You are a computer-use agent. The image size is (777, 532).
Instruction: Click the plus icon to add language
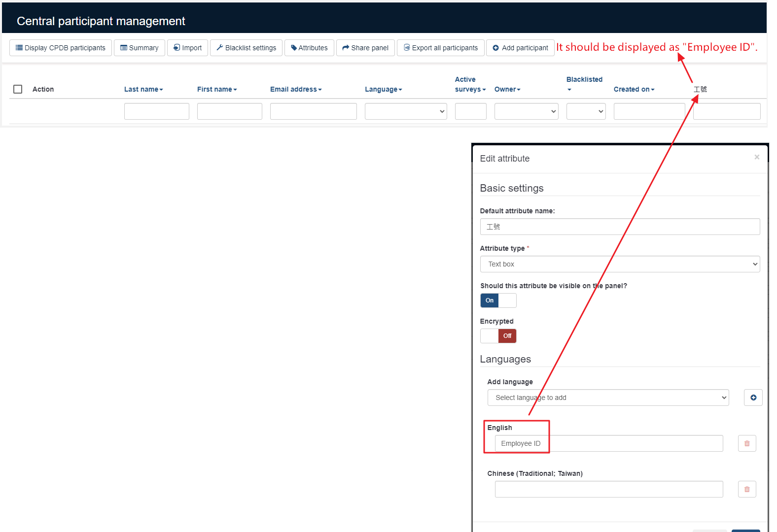753,398
